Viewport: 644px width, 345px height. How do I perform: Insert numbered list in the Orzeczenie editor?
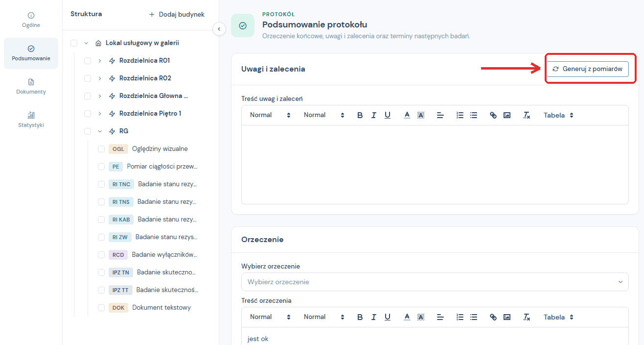(x=460, y=317)
